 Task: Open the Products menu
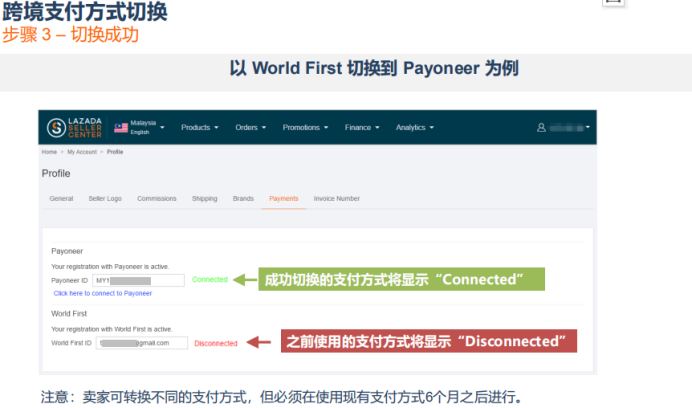tap(199, 128)
